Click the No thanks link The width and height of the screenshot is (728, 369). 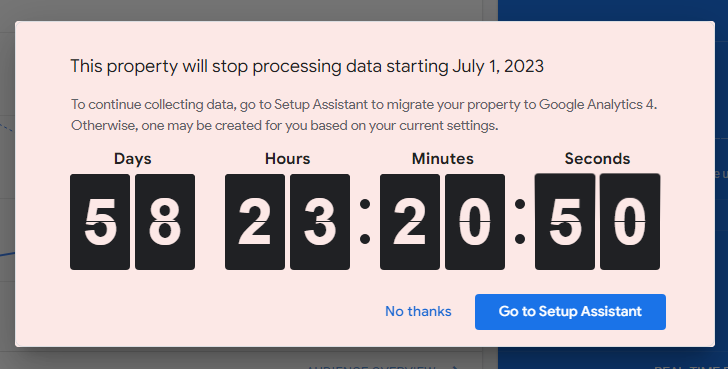418,311
